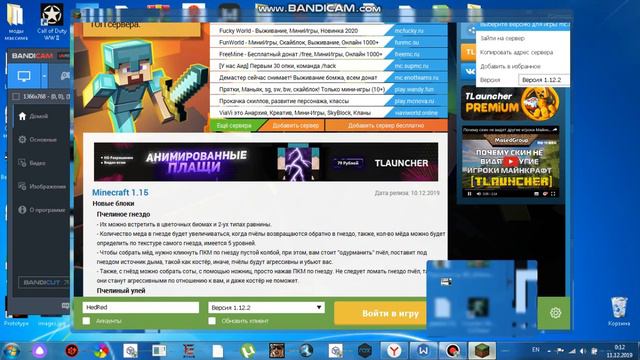640x360 pixels.
Task: Select FreeMine server row
Action: [329, 54]
